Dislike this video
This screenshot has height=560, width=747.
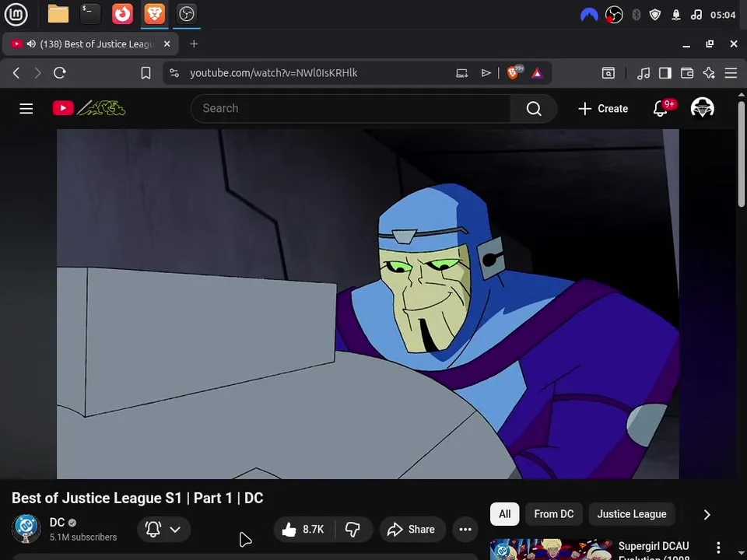click(353, 529)
